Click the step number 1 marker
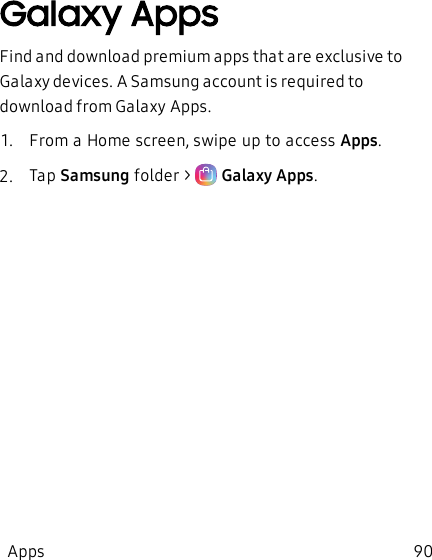432x560 pixels. (x=6, y=141)
